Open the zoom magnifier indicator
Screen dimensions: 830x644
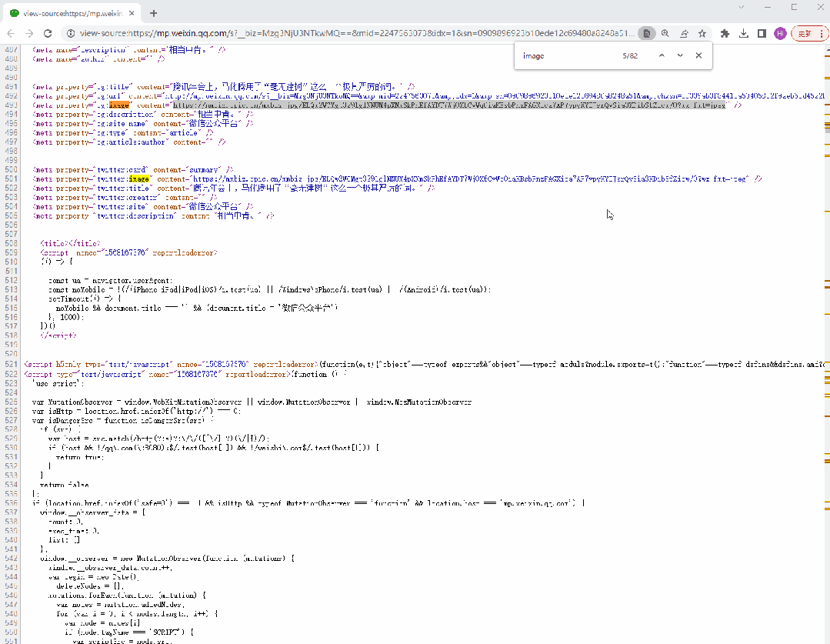point(665,33)
